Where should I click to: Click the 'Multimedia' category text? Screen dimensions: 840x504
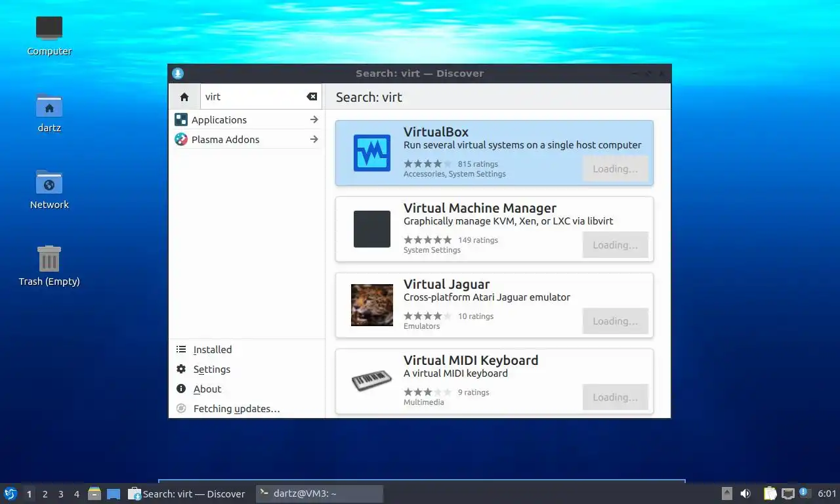(424, 402)
